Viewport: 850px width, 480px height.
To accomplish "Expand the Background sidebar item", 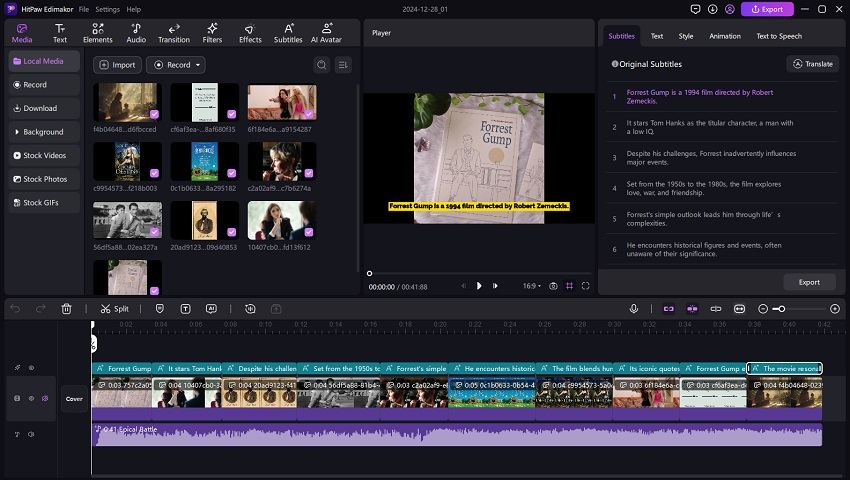I will tap(44, 132).
